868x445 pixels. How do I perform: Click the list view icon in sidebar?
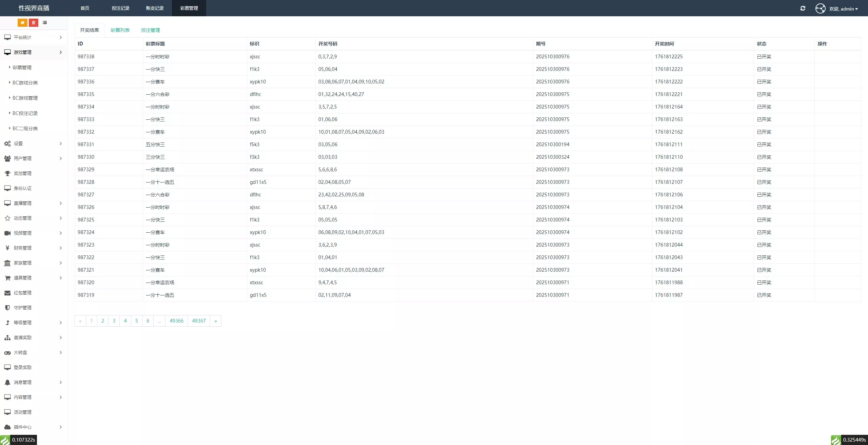pyautogui.click(x=45, y=23)
